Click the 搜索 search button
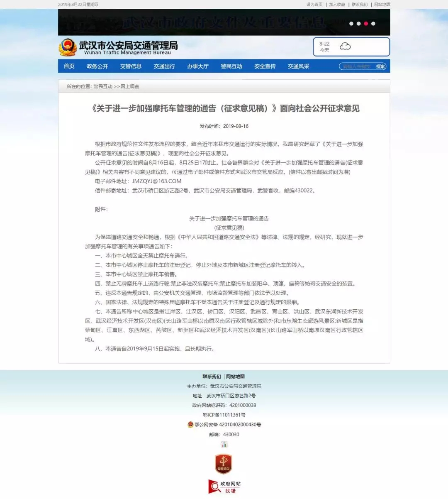 tap(380, 66)
